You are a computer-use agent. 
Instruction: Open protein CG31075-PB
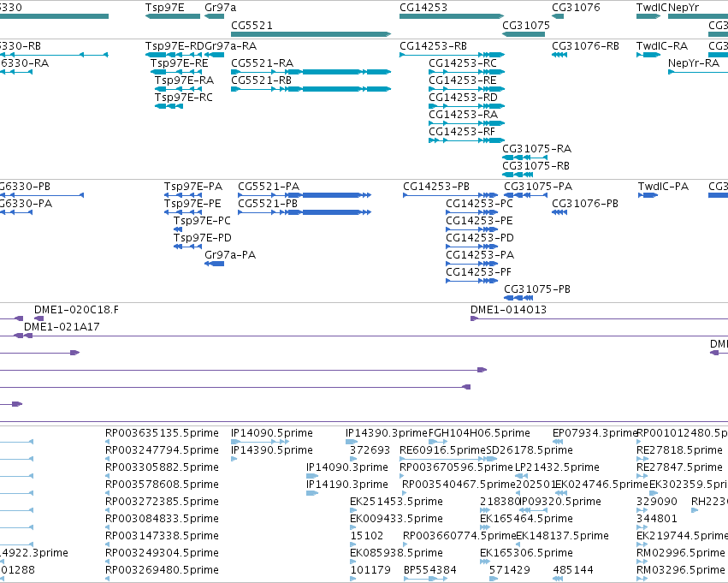tap(537, 289)
